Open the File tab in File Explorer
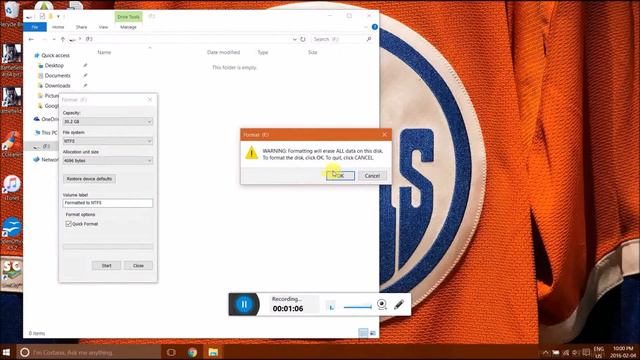640x360 pixels. [x=35, y=27]
